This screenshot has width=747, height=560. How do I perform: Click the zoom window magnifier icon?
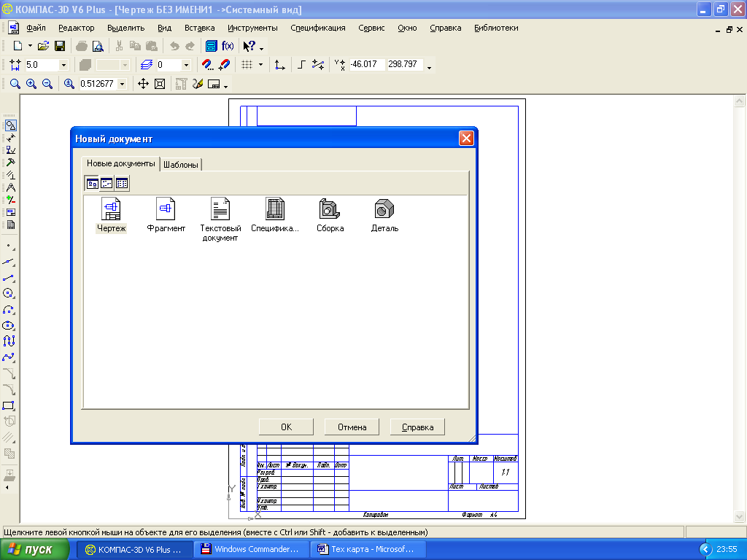15,84
